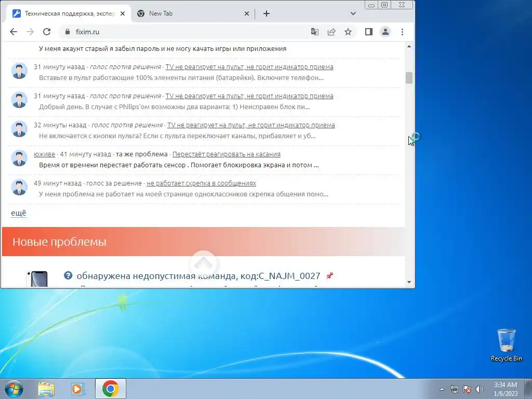Open the translate page icon
Image resolution: width=532 pixels, height=399 pixels.
click(315, 32)
